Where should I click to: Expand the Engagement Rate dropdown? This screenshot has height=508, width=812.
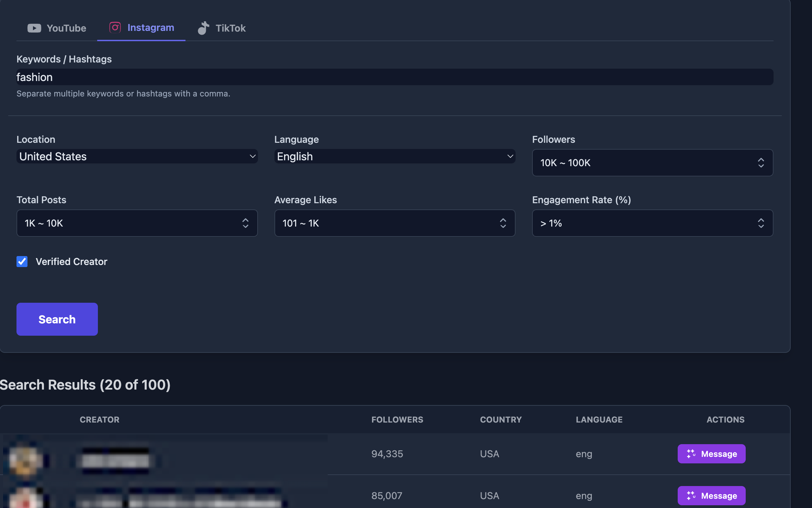coord(652,223)
